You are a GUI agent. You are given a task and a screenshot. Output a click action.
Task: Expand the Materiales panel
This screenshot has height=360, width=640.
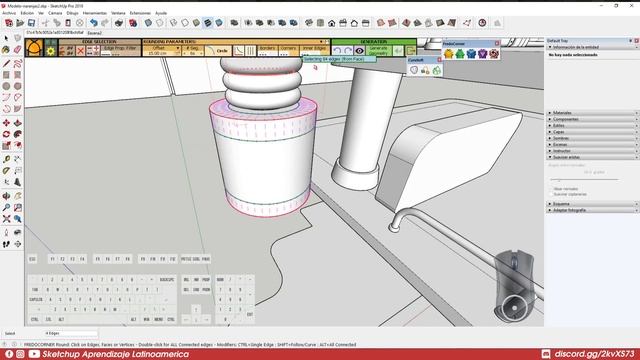(x=593, y=113)
